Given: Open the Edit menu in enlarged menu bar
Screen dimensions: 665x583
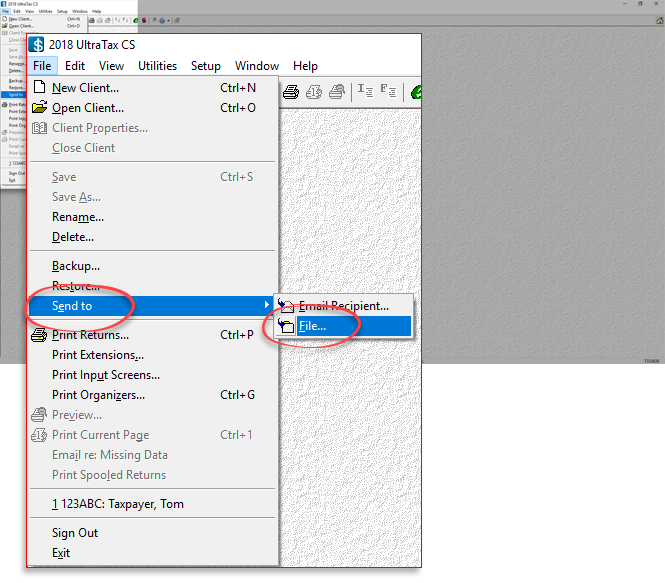Looking at the screenshot, I should pos(75,66).
